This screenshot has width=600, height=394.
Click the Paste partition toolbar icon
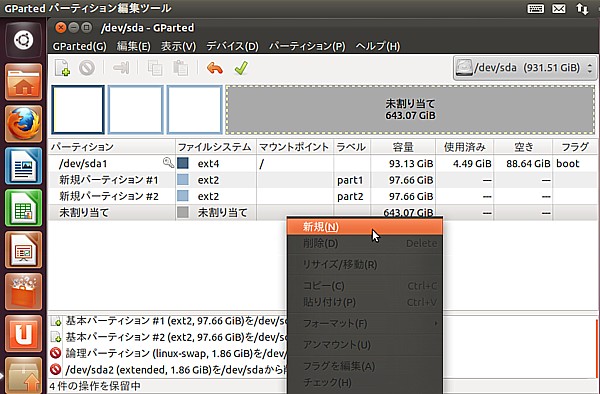pyautogui.click(x=180, y=68)
